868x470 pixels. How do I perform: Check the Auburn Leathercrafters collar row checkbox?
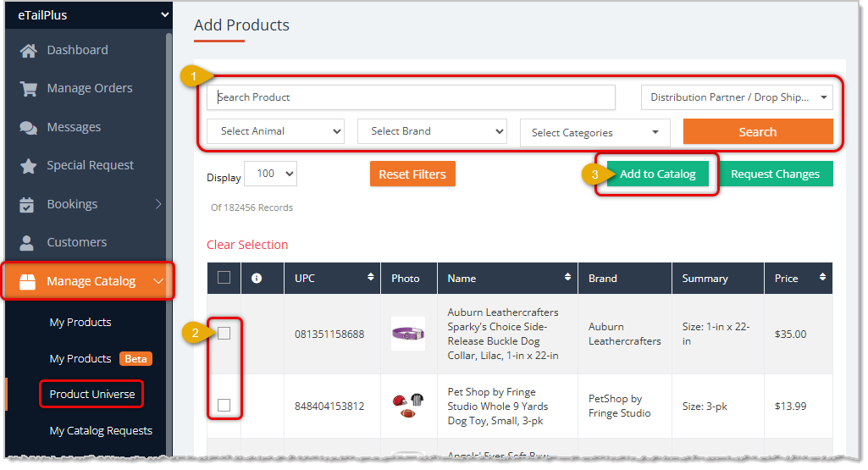click(224, 334)
